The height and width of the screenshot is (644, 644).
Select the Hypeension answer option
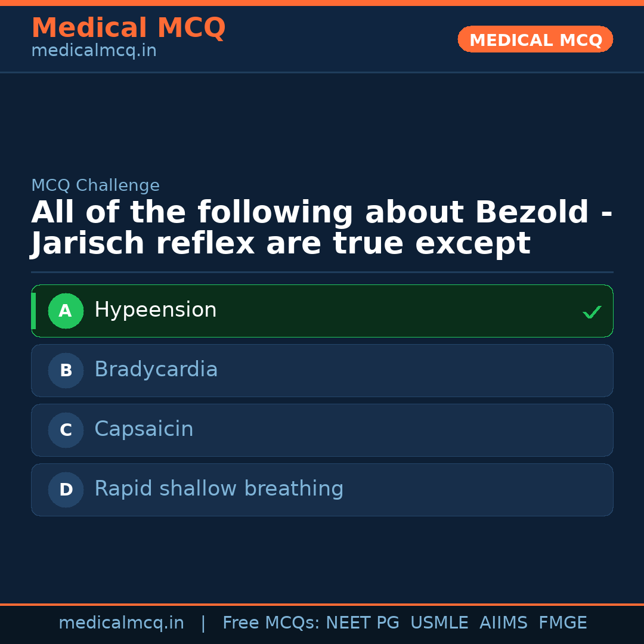click(322, 311)
